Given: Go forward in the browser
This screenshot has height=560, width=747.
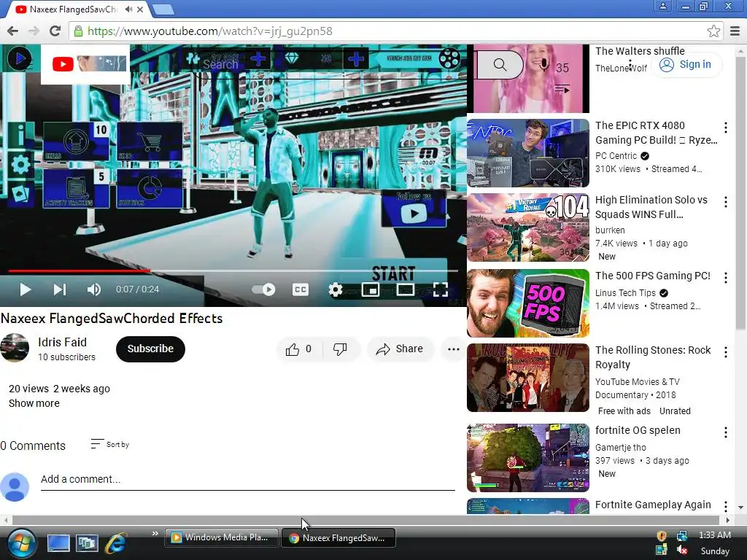Looking at the screenshot, I should [x=34, y=31].
